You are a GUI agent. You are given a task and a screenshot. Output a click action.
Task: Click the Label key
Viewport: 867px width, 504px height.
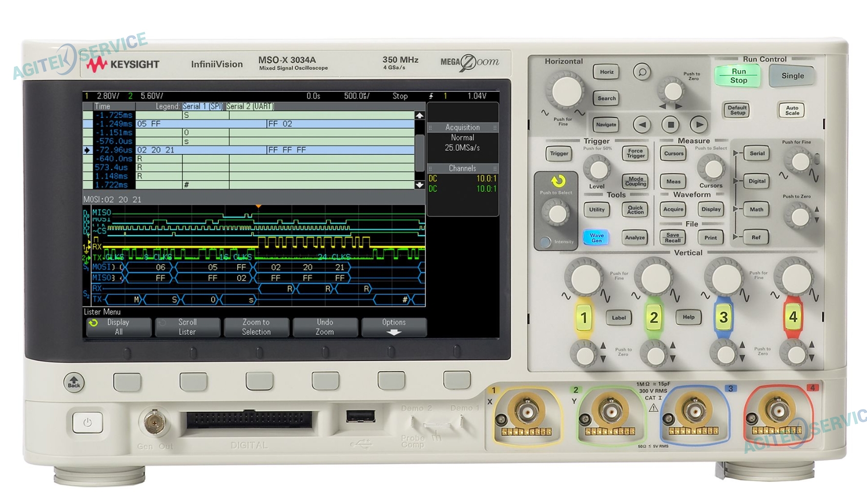coord(619,318)
